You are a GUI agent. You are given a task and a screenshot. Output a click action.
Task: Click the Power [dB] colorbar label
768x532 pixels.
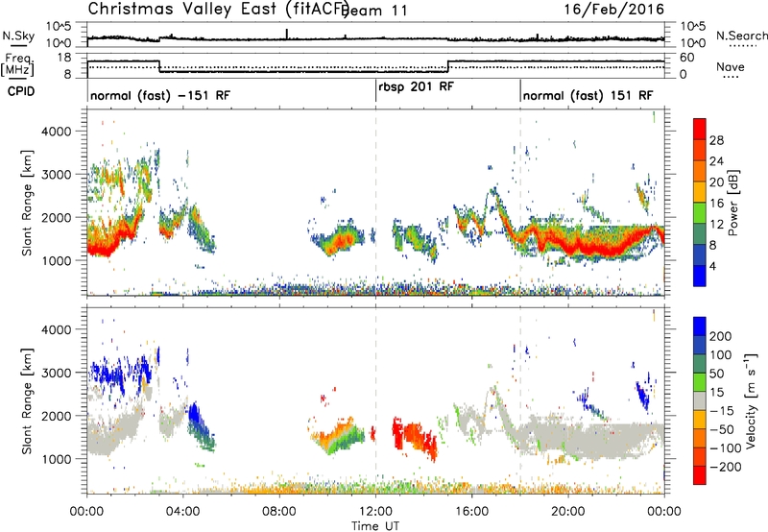click(732, 203)
